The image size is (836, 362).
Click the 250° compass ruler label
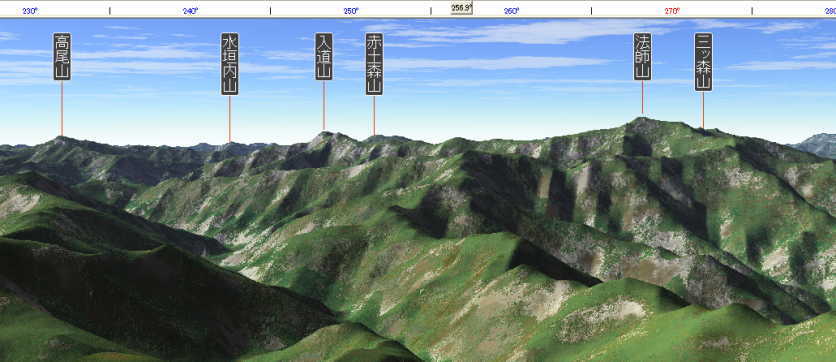click(351, 11)
